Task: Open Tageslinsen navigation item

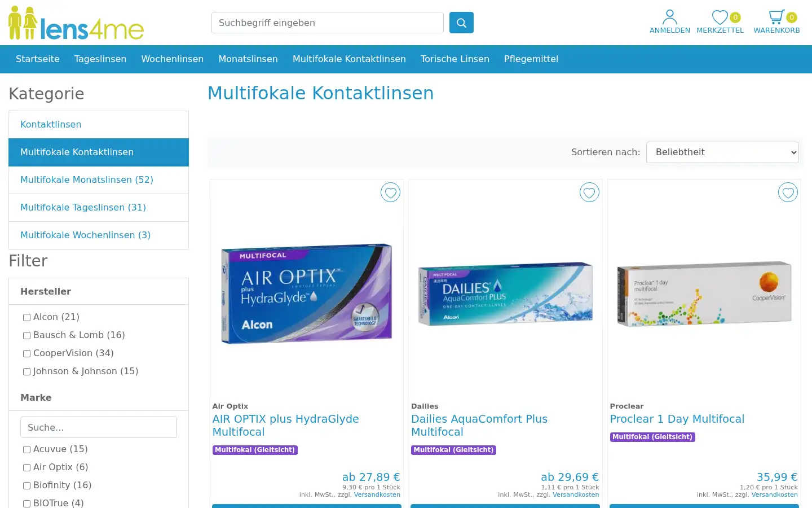Action: click(100, 59)
